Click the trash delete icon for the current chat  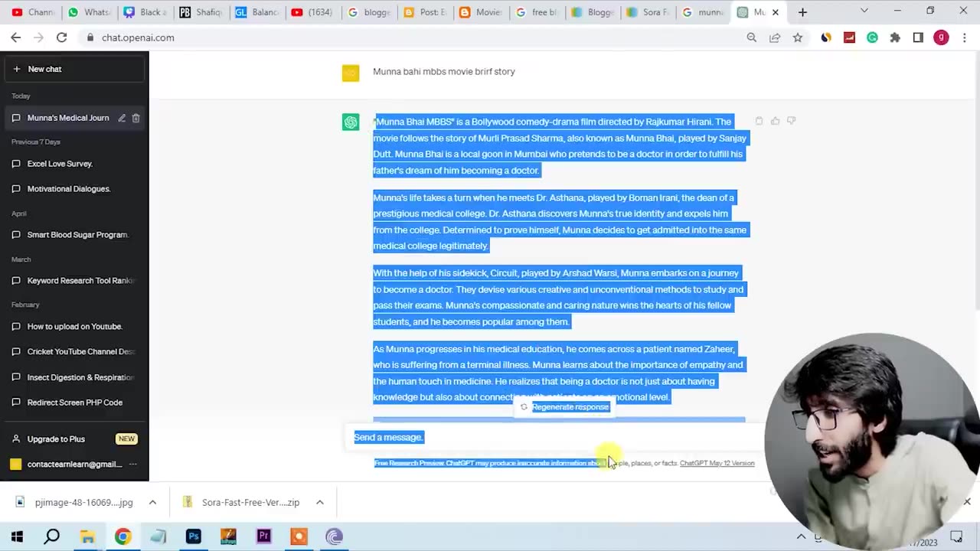(x=136, y=118)
